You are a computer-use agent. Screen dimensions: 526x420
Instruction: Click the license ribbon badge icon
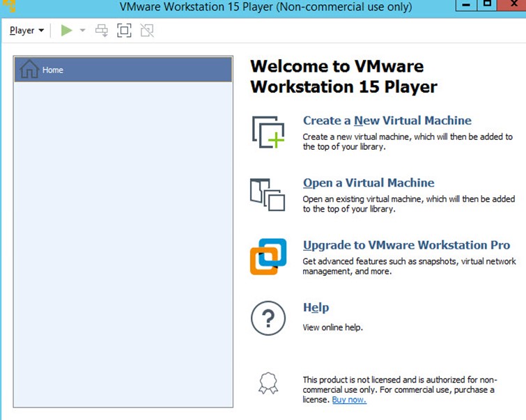tap(268, 383)
